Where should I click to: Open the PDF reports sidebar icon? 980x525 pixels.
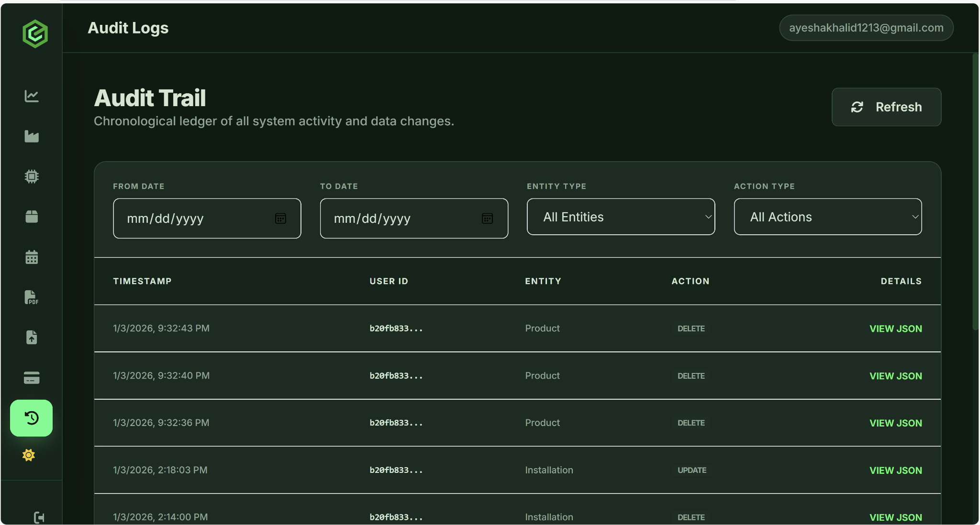pos(32,297)
